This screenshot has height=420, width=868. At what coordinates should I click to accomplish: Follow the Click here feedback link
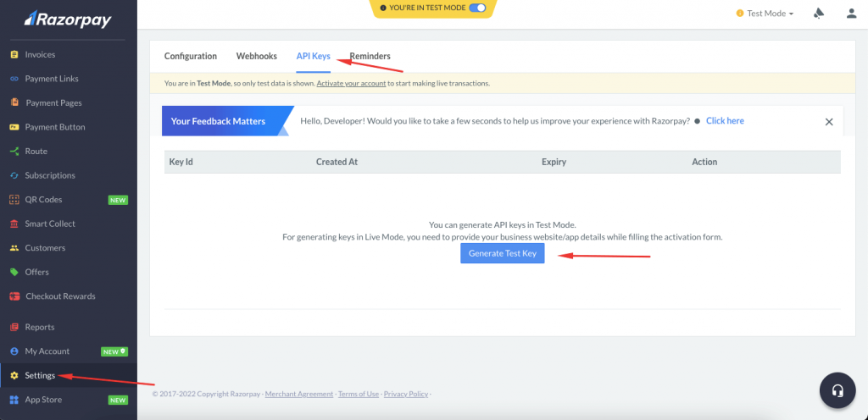(726, 121)
